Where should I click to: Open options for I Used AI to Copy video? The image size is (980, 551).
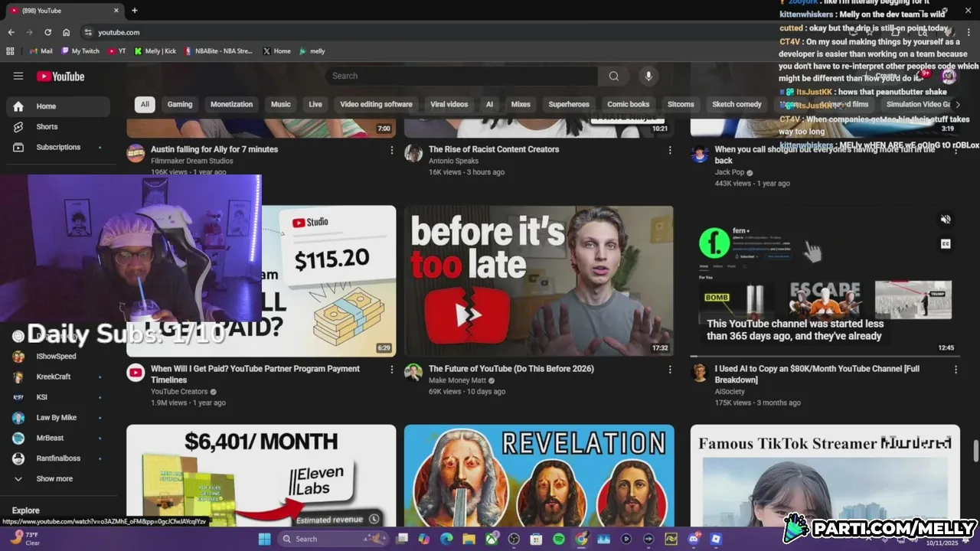pyautogui.click(x=955, y=370)
